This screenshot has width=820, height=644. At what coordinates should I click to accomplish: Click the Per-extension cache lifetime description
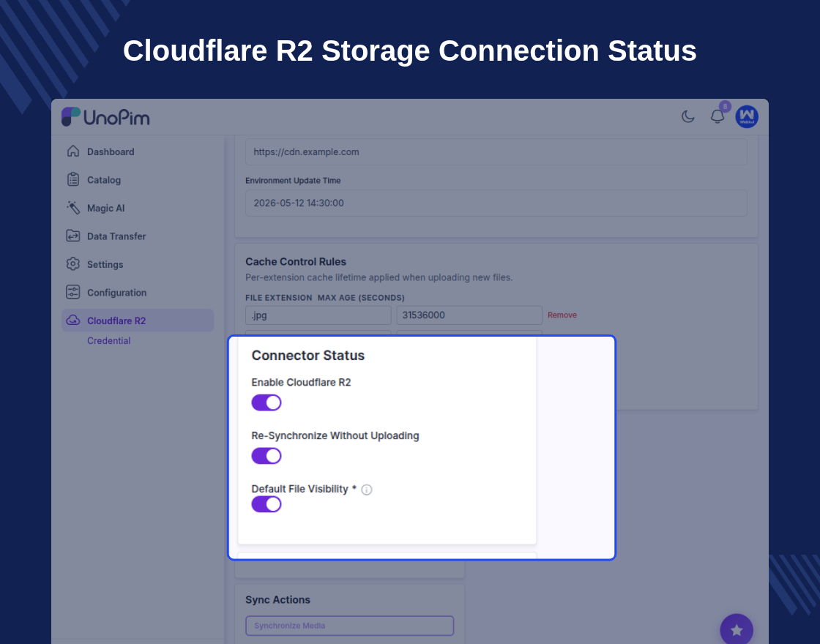[x=379, y=277]
